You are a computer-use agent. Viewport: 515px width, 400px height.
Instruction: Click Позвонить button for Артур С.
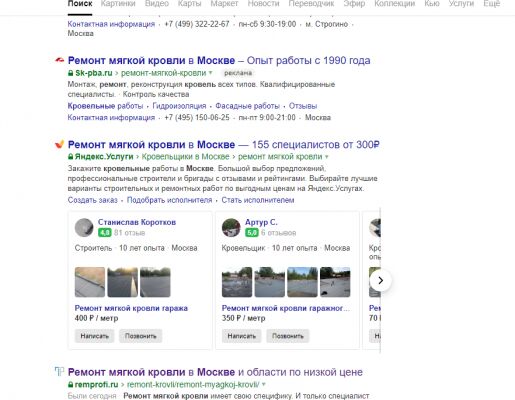click(x=288, y=336)
